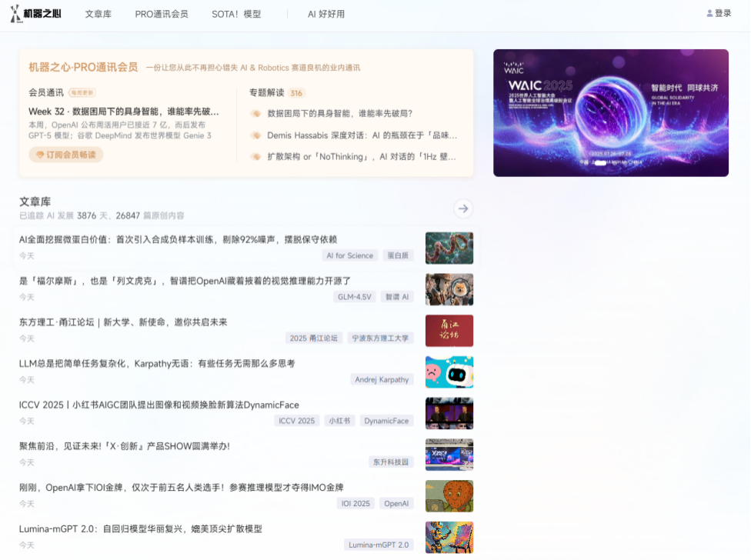Click the OpenAI tag
Viewport: 751px width, 560px height.
tap(396, 504)
